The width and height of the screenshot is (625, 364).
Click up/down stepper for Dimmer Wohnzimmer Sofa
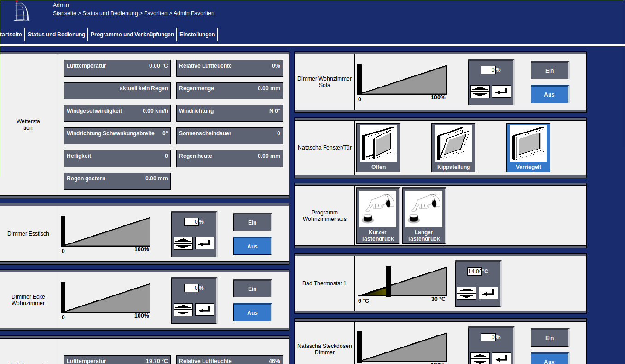tap(480, 91)
